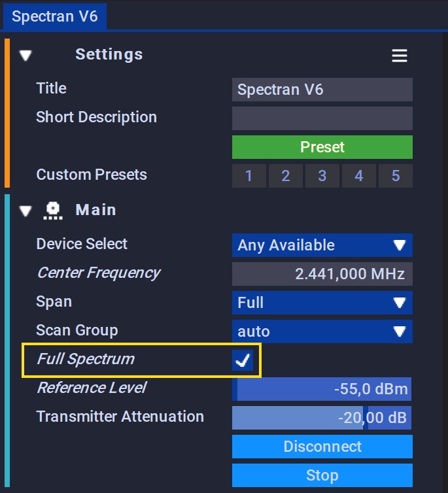Open the Settings hamburger menu icon
The width and height of the screenshot is (448, 493).
click(399, 56)
